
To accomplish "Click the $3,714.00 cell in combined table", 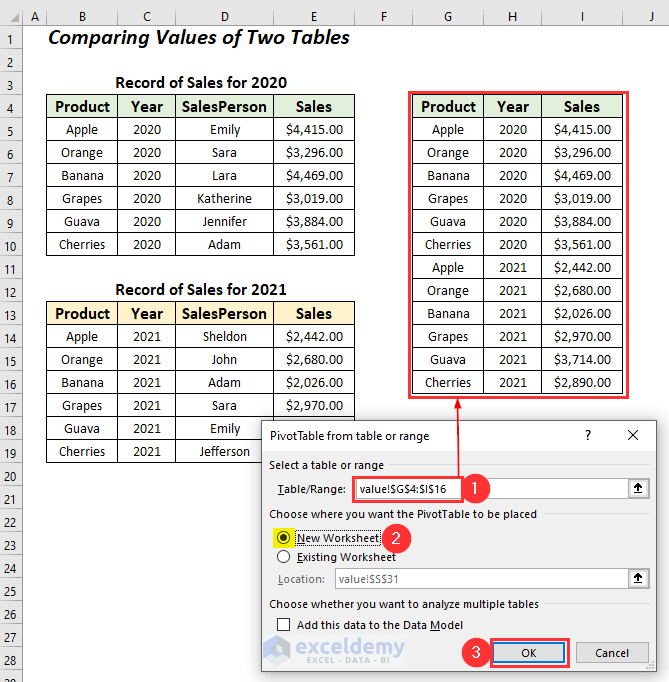I will click(582, 359).
